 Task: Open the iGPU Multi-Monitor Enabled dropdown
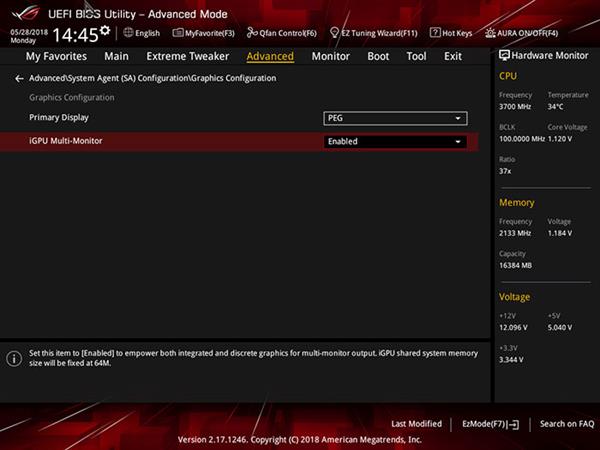click(x=395, y=142)
